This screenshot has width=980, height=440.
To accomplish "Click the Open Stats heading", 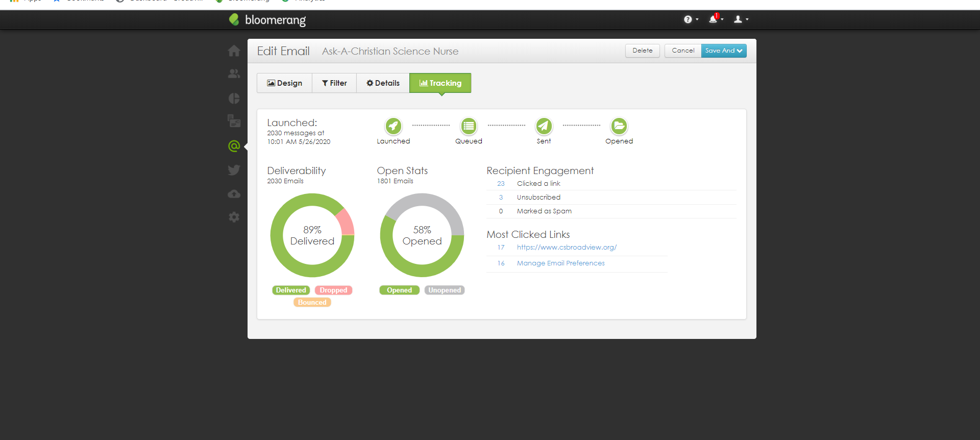I will 402,170.
